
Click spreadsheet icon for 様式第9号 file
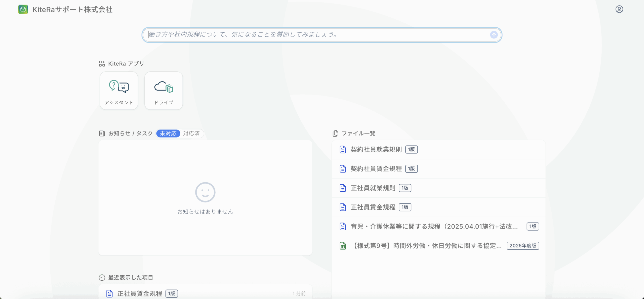coord(343,246)
